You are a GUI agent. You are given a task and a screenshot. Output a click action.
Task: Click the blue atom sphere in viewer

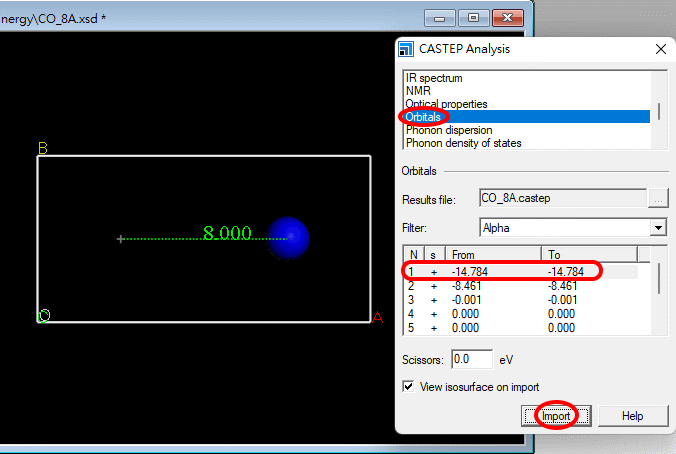(x=289, y=238)
